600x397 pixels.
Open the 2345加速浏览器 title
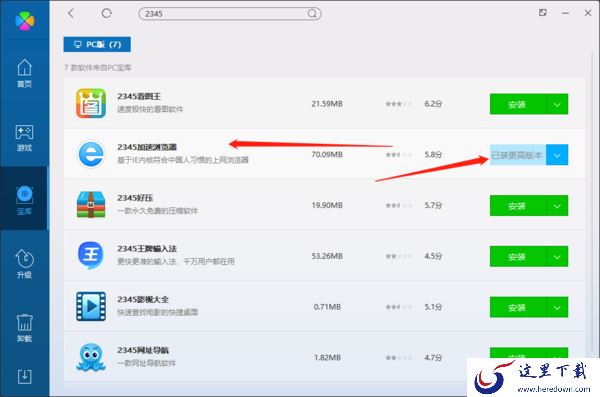tap(147, 147)
